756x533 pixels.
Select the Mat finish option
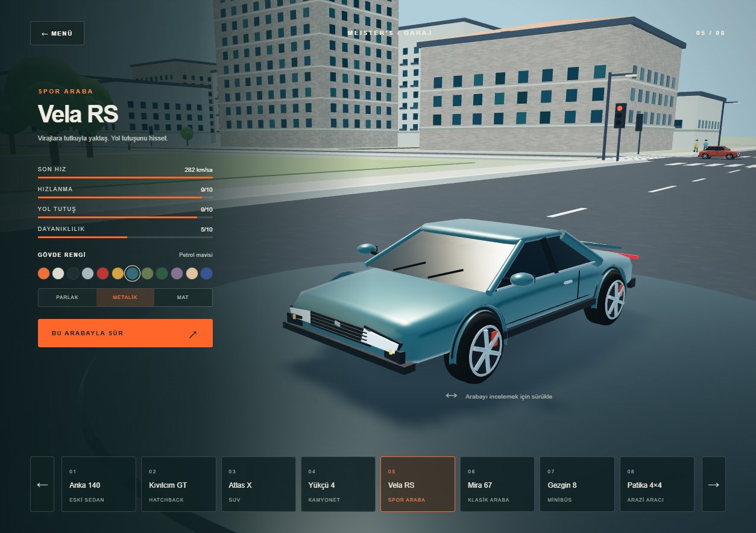(183, 297)
